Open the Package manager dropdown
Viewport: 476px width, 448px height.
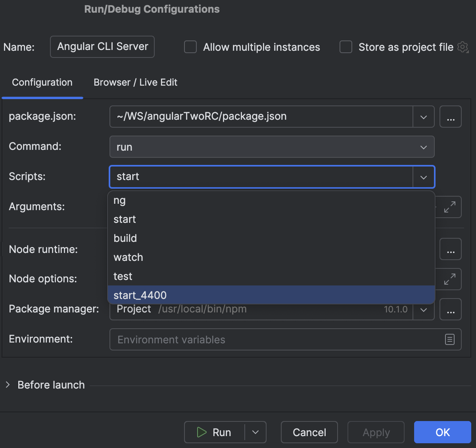pyautogui.click(x=423, y=309)
